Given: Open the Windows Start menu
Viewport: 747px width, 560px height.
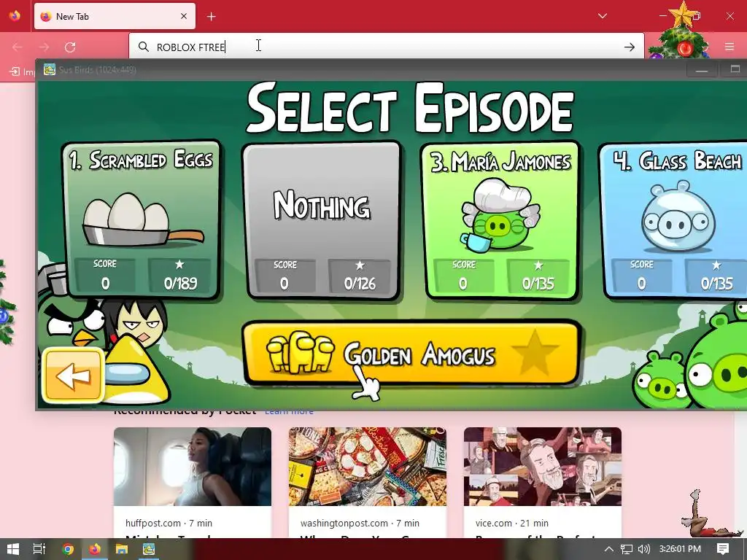Looking at the screenshot, I should point(13,549).
